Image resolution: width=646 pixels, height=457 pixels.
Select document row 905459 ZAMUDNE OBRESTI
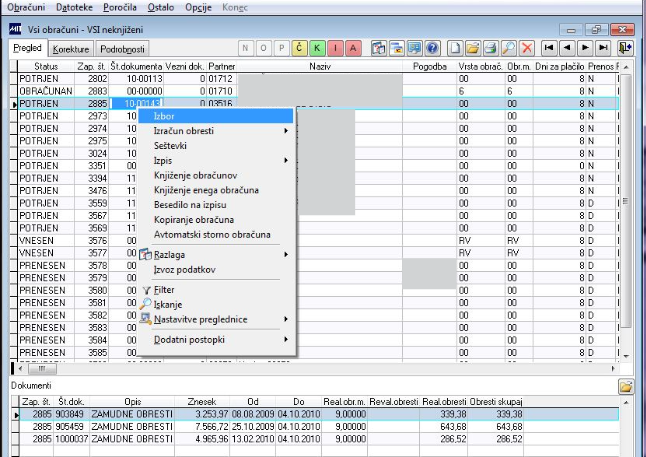pos(318,427)
